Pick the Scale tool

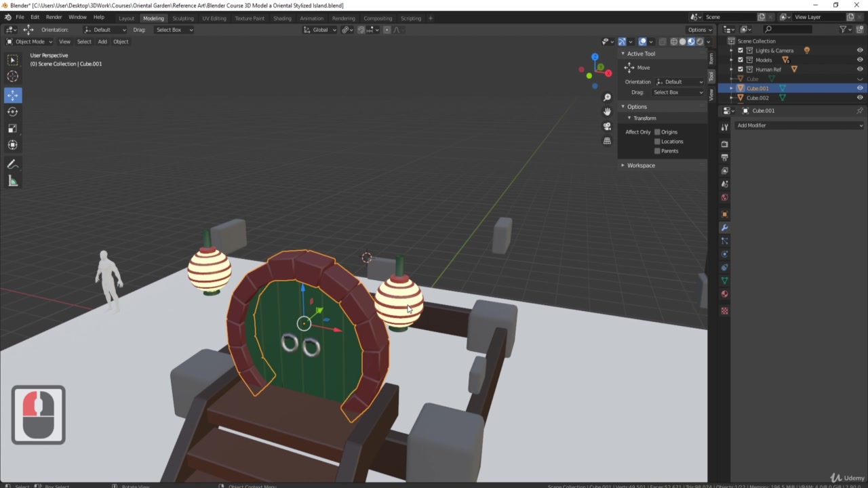(12, 128)
